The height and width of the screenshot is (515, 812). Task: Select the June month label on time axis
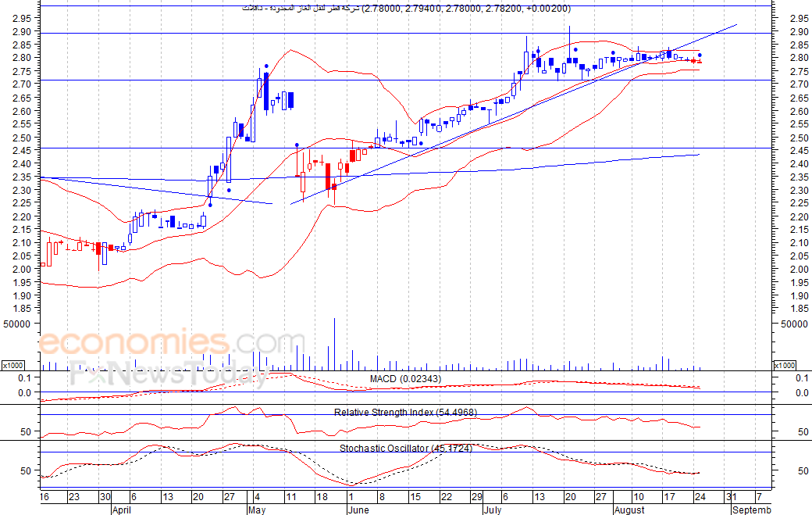(x=357, y=510)
